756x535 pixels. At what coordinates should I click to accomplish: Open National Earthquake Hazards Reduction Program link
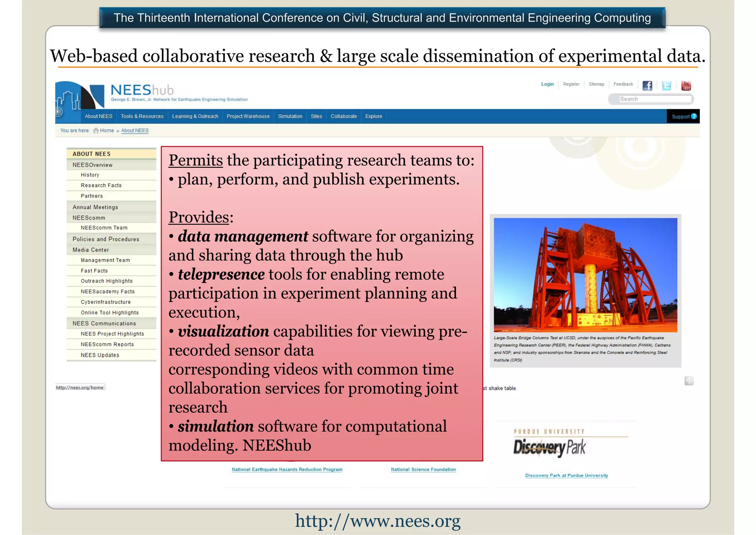[287, 469]
